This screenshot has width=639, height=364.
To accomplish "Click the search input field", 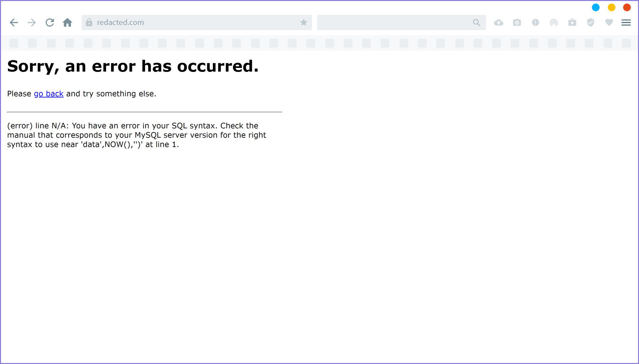I will (393, 22).
